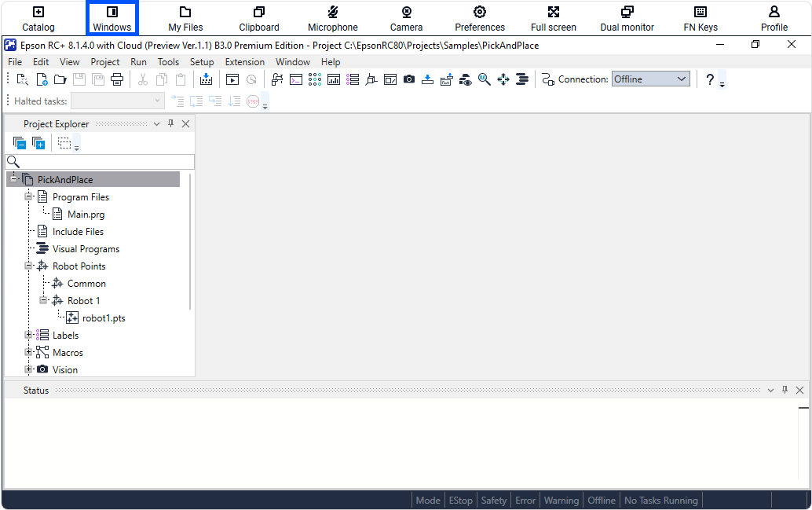This screenshot has width=812, height=510.
Task: Switch to Full screen mode
Action: tap(554, 19)
